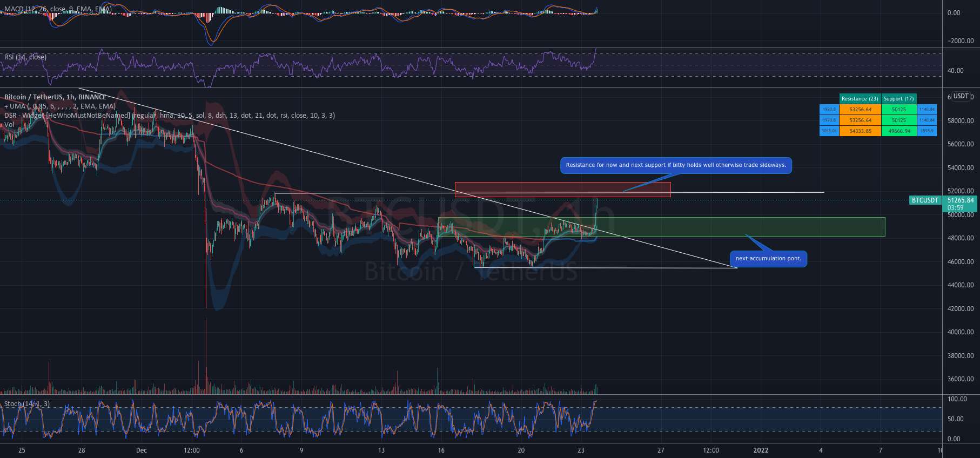
Task: Click the + UMA indicator legend line
Action: click(60, 106)
